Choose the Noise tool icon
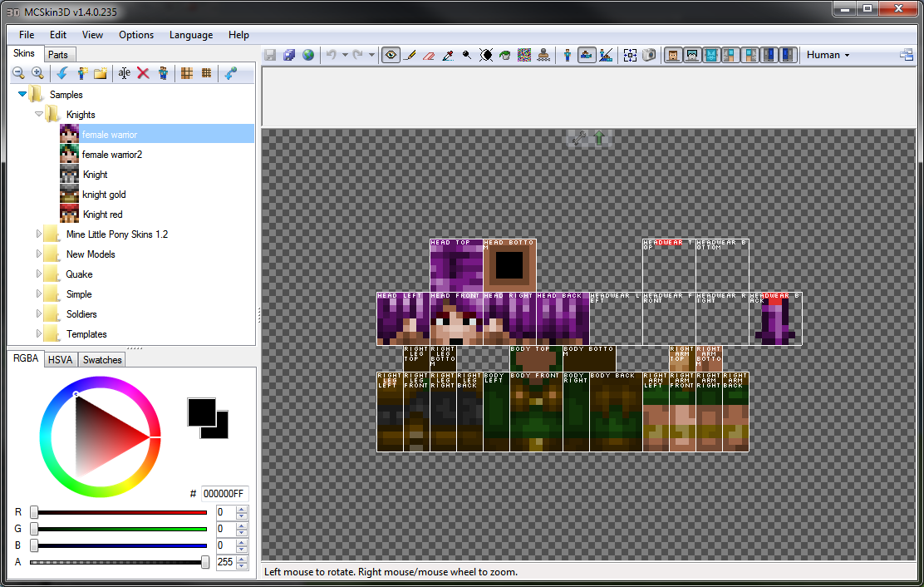 523,56
